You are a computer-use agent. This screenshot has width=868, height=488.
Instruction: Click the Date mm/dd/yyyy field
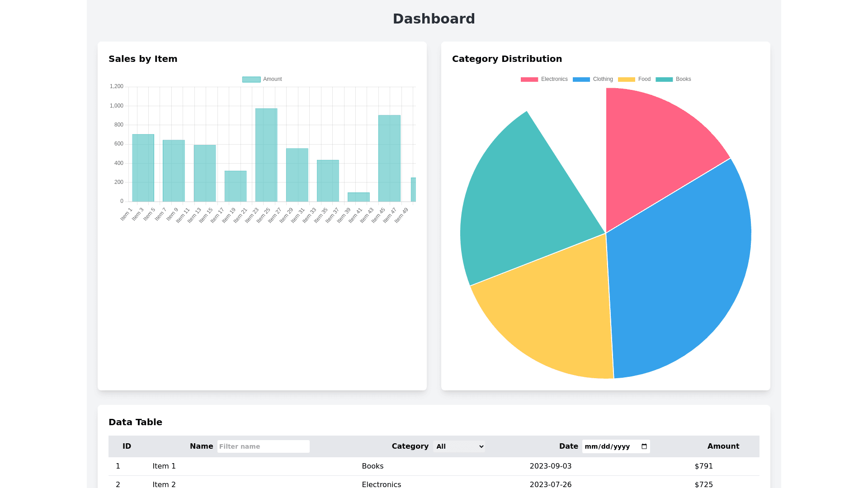point(607,446)
